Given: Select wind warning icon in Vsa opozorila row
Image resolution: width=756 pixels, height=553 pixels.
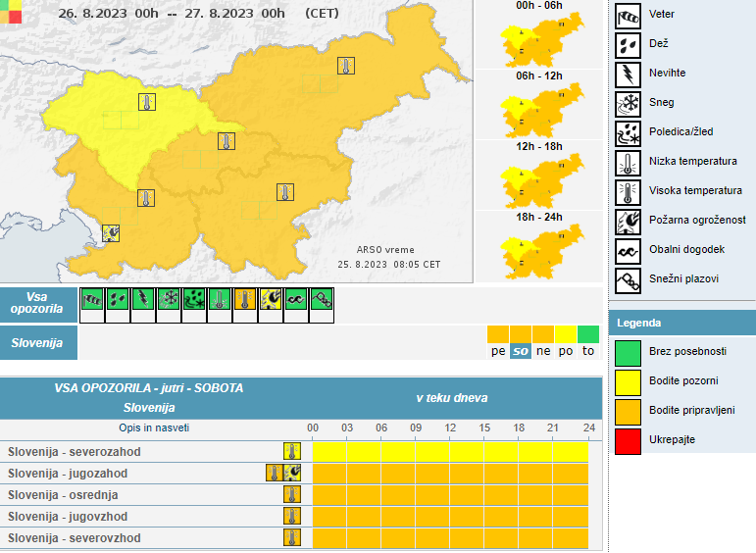Looking at the screenshot, I should point(92,300).
